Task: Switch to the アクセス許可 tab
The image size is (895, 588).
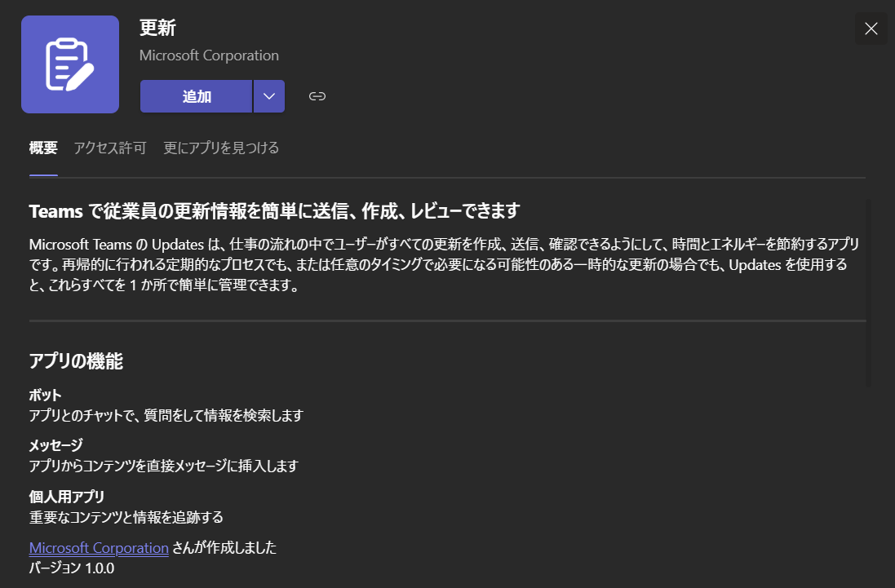Action: (x=110, y=148)
